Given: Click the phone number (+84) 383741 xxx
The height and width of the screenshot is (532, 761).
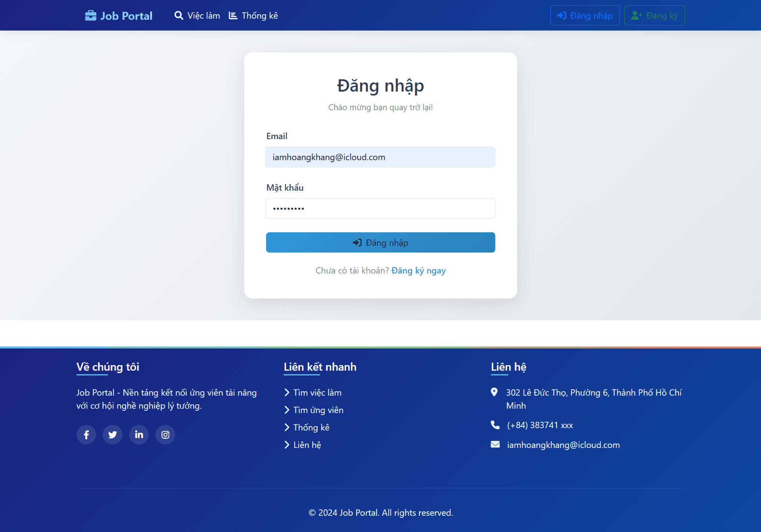Looking at the screenshot, I should (x=540, y=425).
